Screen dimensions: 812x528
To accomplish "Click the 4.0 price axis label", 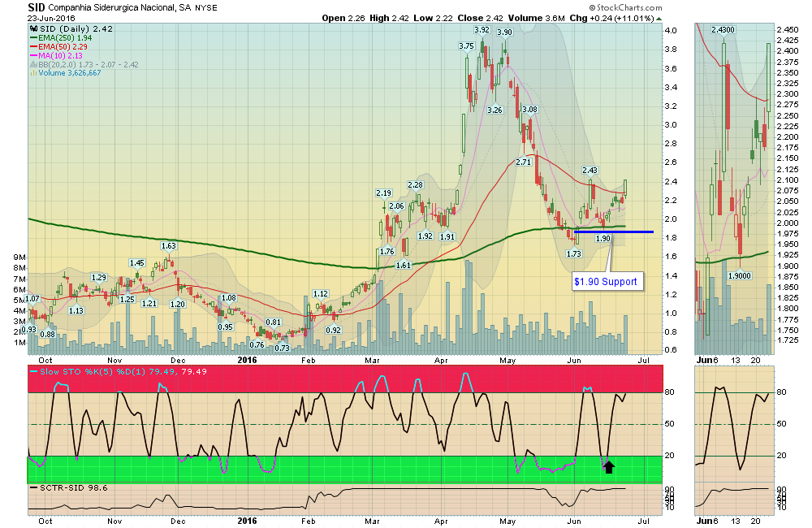I will pyautogui.click(x=671, y=31).
